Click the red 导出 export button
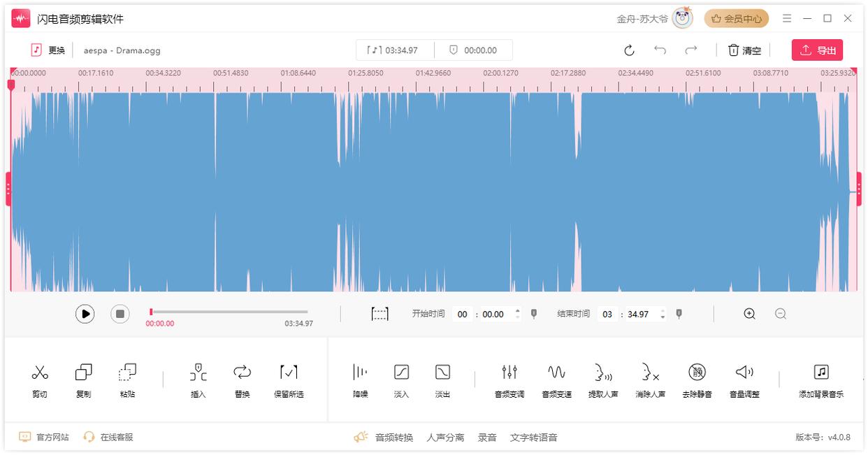868x455 pixels. pyautogui.click(x=817, y=50)
